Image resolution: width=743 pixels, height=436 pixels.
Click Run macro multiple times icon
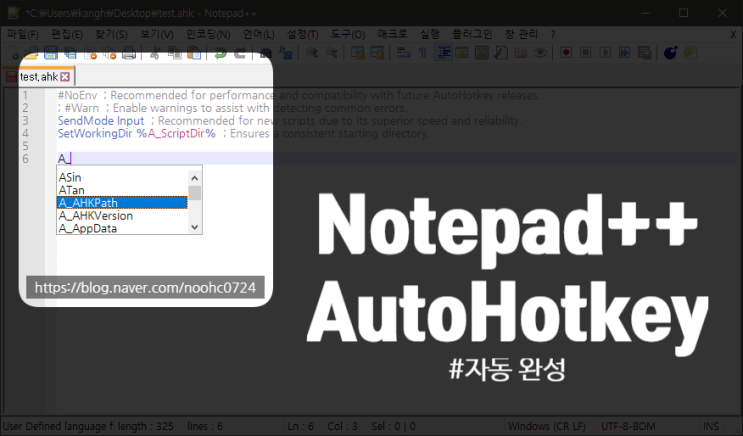[x=625, y=53]
